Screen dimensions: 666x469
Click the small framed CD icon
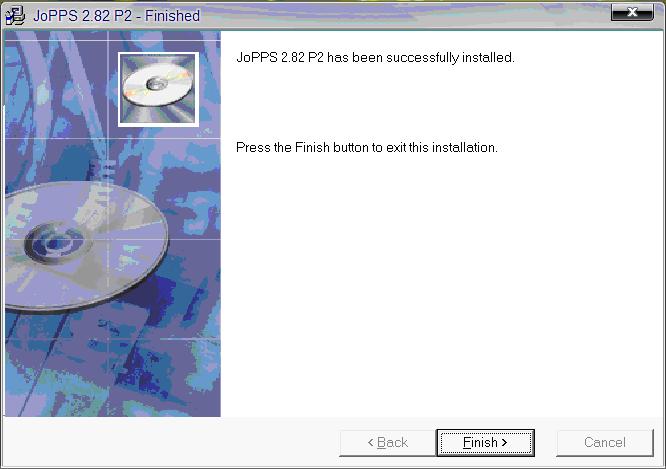[158, 90]
